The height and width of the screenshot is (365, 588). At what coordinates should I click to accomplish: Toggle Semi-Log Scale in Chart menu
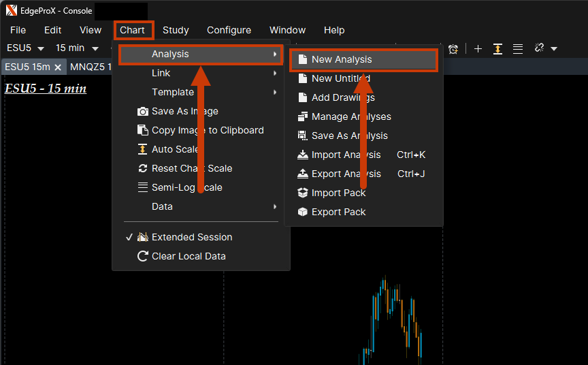click(186, 187)
